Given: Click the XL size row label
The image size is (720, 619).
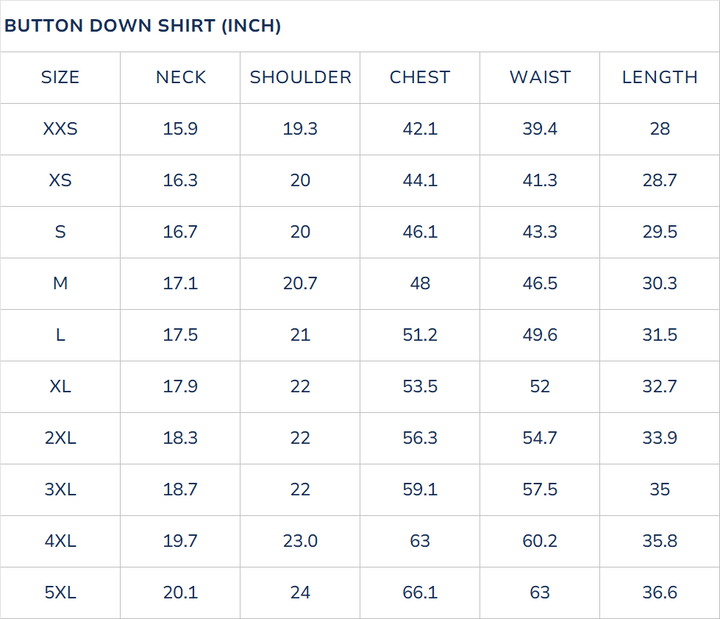Looking at the screenshot, I should tap(60, 386).
